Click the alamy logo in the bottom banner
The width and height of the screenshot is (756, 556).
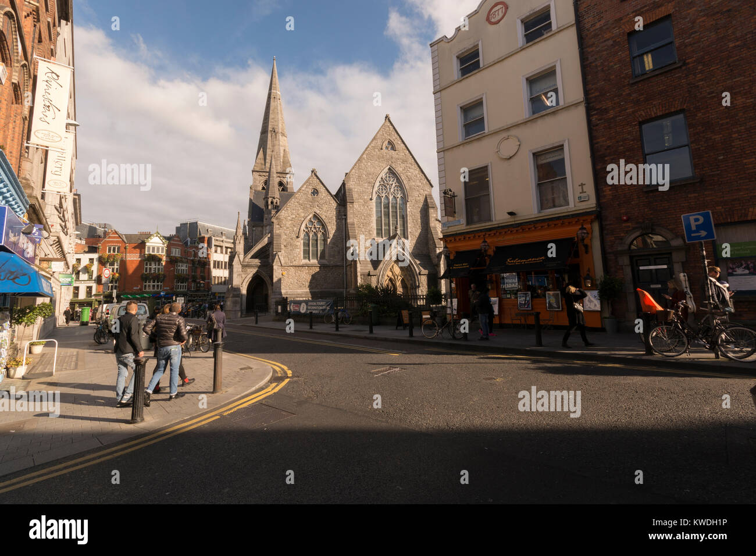click(59, 529)
